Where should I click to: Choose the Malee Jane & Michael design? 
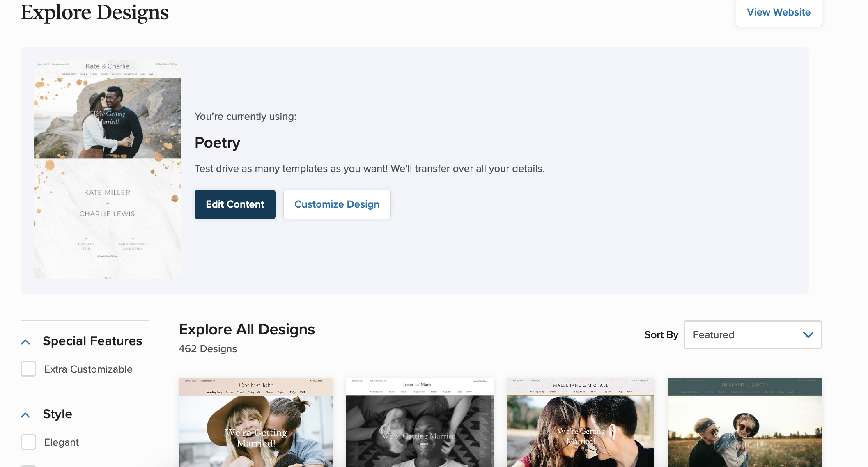(580, 422)
